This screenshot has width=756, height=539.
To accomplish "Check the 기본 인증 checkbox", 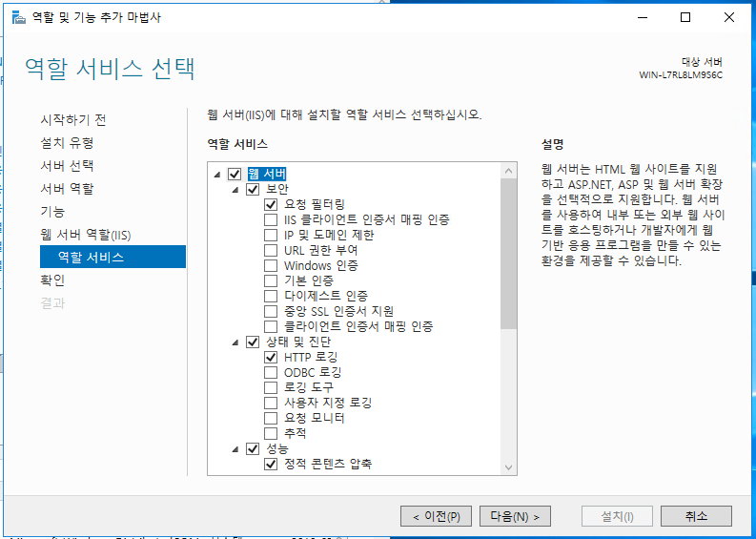I will click(x=271, y=280).
